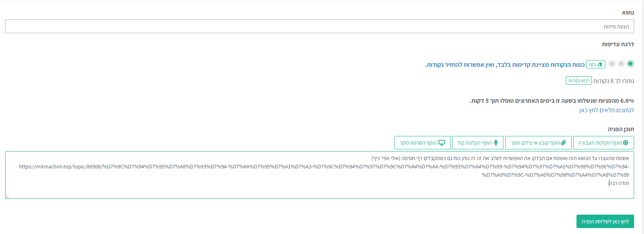Open the רכוש נקודות purchase points button
Screen dimensions: 644x234
[579, 81]
